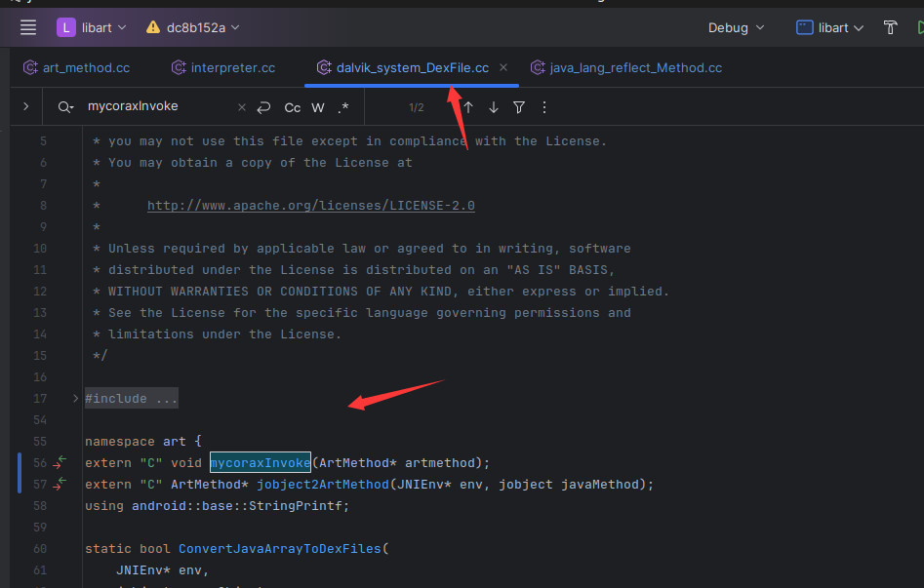Toggle Match Case (Cc) option
The width and height of the screenshot is (924, 588).
coord(293,107)
